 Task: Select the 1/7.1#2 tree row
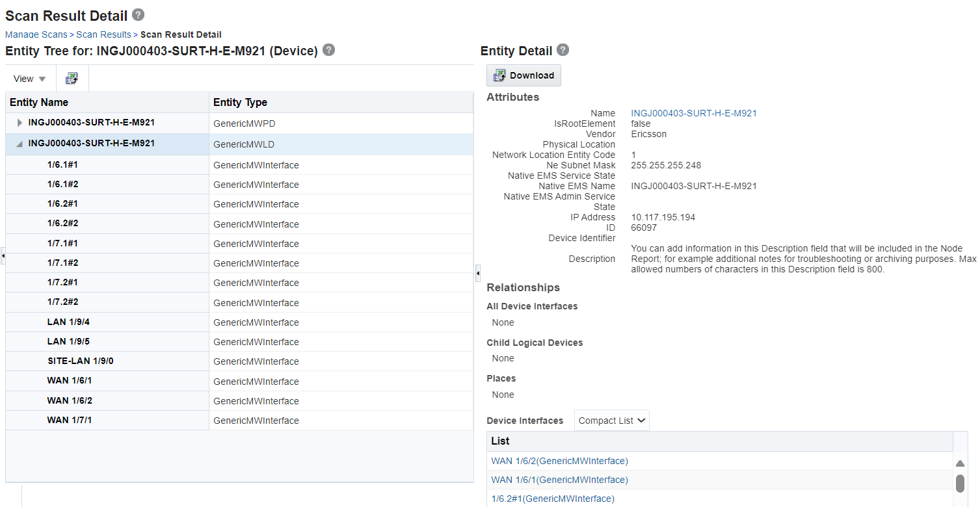239,263
